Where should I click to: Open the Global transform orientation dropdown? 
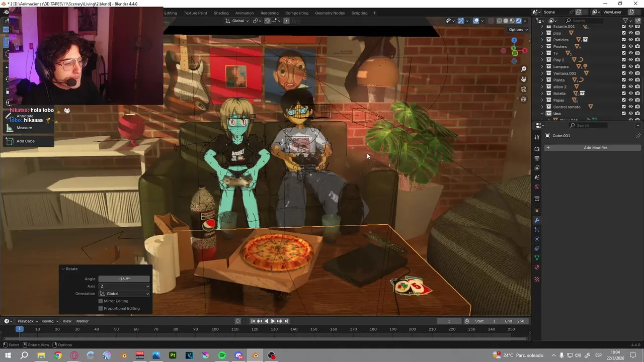237,21
